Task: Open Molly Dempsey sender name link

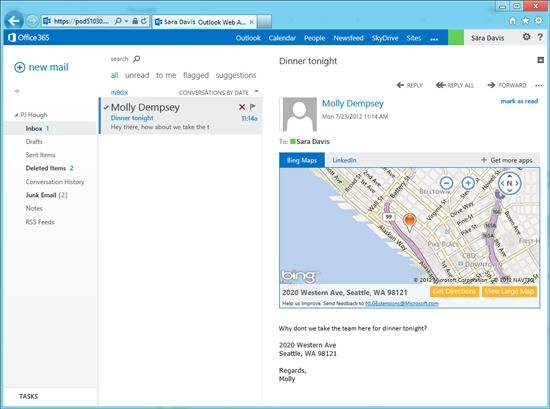Action: [353, 103]
